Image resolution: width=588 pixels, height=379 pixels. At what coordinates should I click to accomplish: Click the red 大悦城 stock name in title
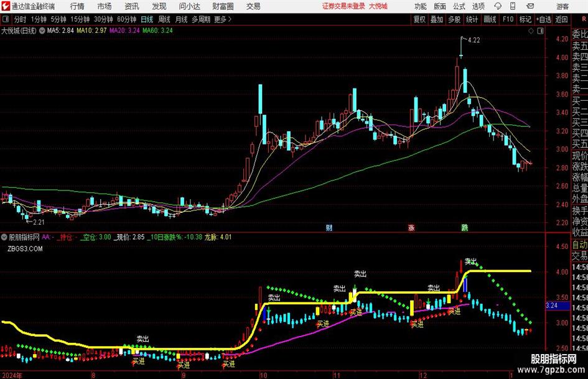coord(378,6)
